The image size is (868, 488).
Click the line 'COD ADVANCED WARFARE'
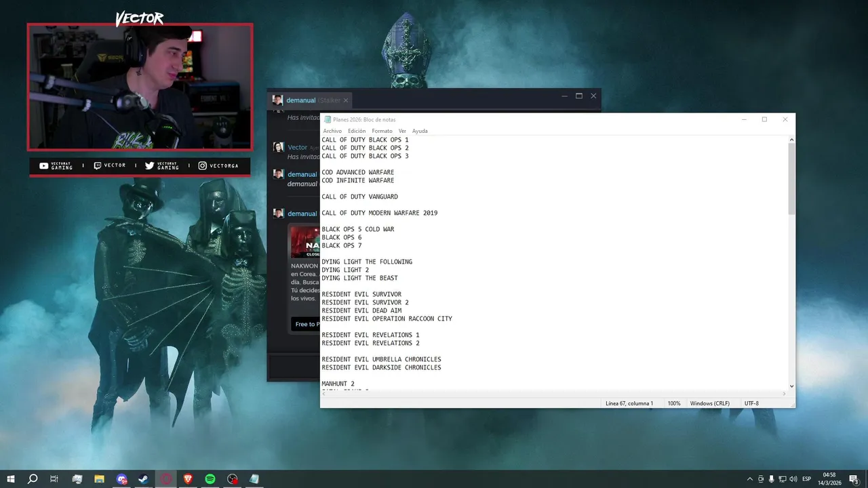[x=357, y=172]
